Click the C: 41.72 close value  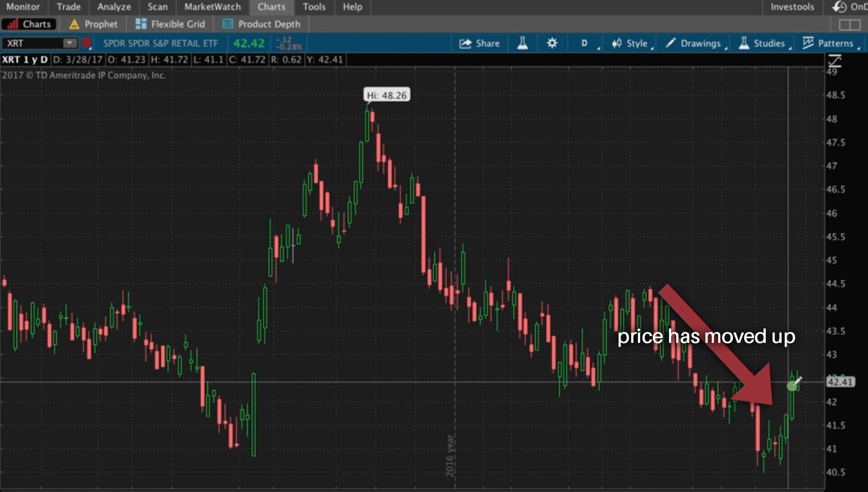[247, 59]
